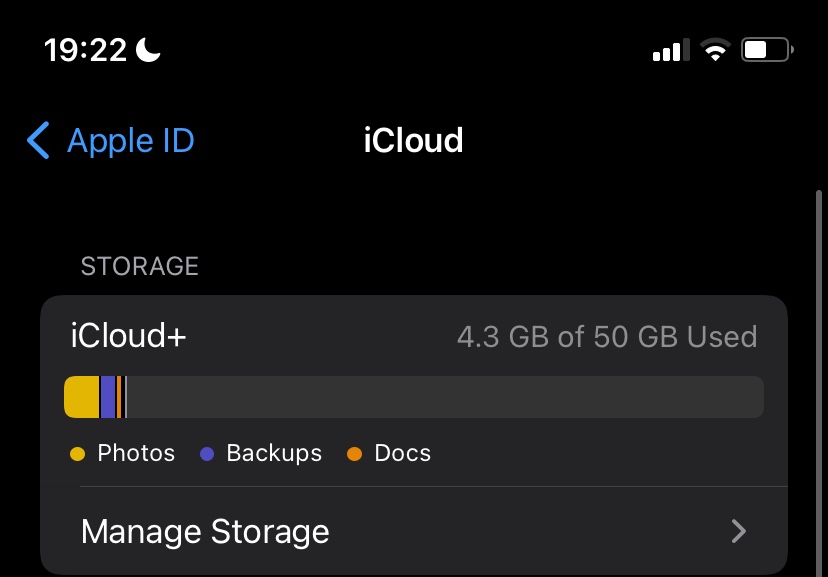
Task: Tap the crescent moon Focus icon
Action: 148,50
